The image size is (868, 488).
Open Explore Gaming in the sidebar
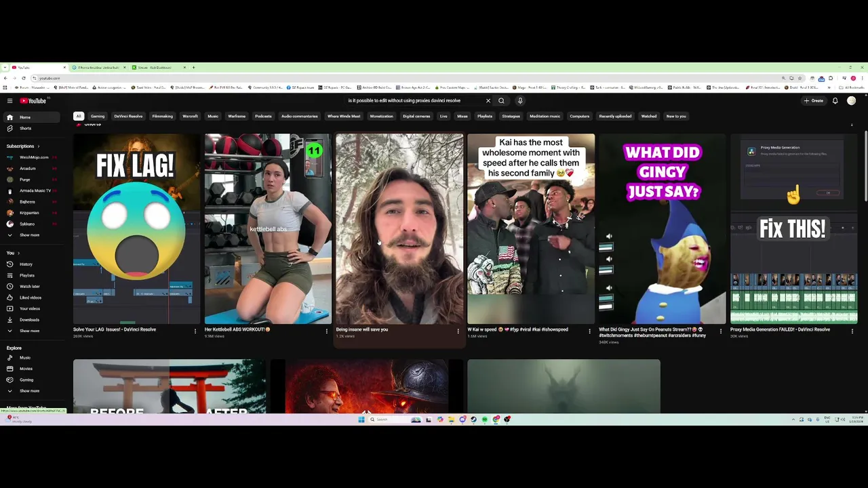33,380
